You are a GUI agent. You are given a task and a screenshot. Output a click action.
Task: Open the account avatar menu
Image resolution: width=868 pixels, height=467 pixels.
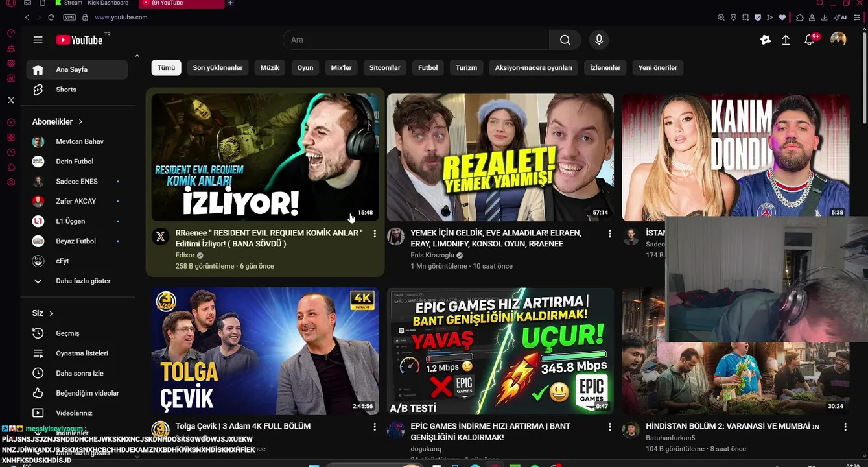point(838,40)
